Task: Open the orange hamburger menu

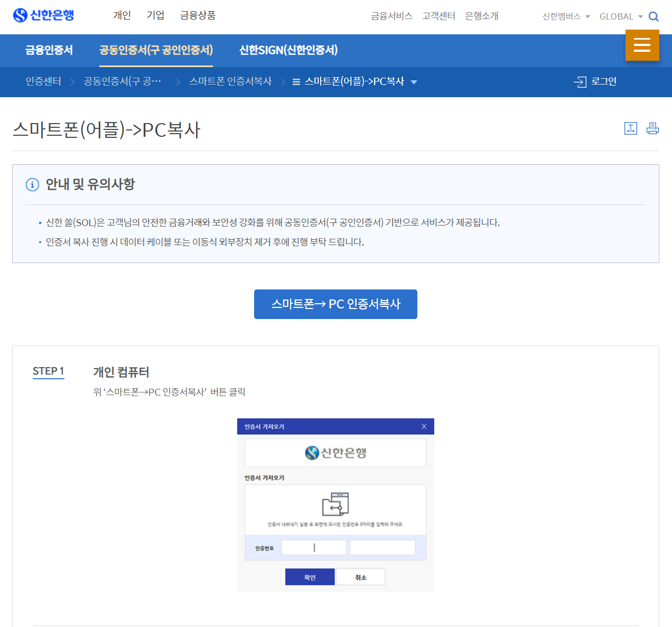Action: (x=642, y=45)
